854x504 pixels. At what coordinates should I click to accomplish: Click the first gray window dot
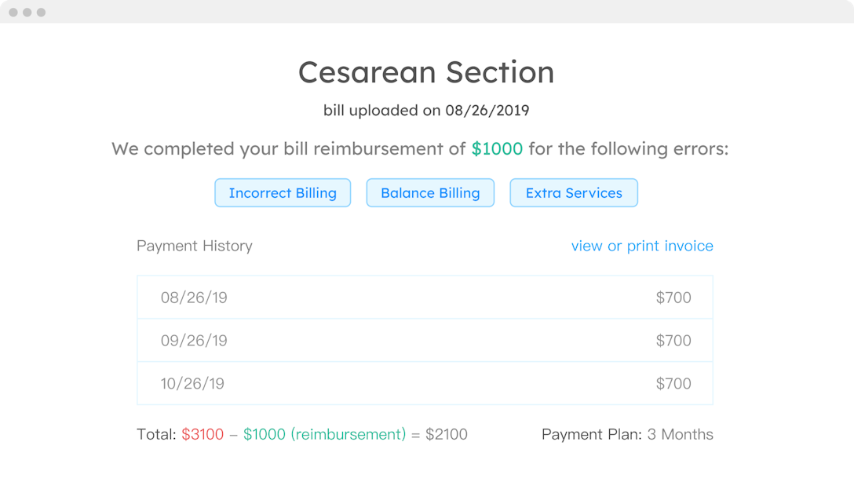13,13
